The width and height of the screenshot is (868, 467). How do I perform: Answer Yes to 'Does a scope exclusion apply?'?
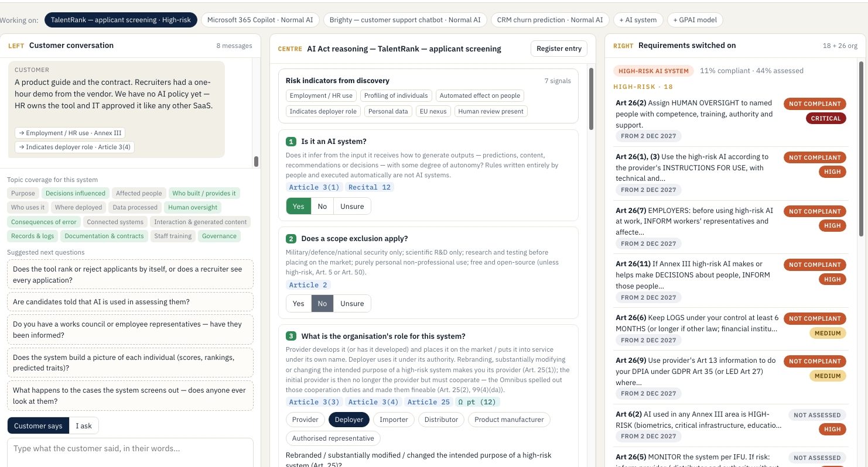pos(298,303)
